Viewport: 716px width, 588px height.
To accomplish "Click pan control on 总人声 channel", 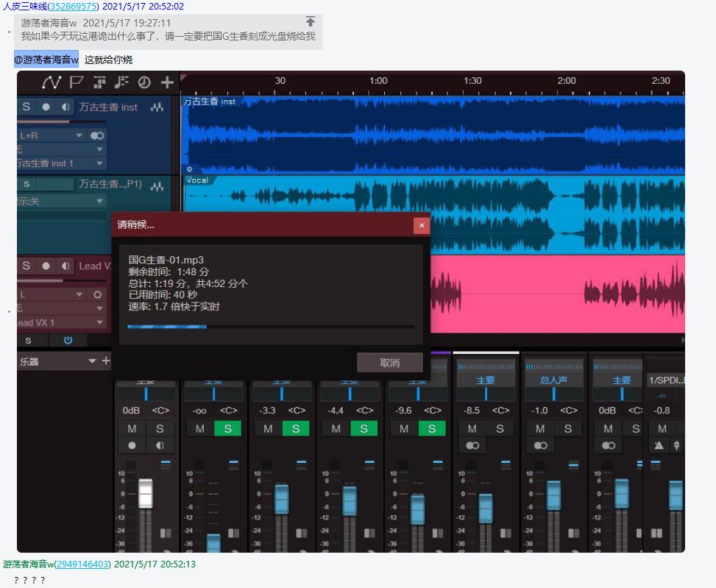I will point(554,394).
